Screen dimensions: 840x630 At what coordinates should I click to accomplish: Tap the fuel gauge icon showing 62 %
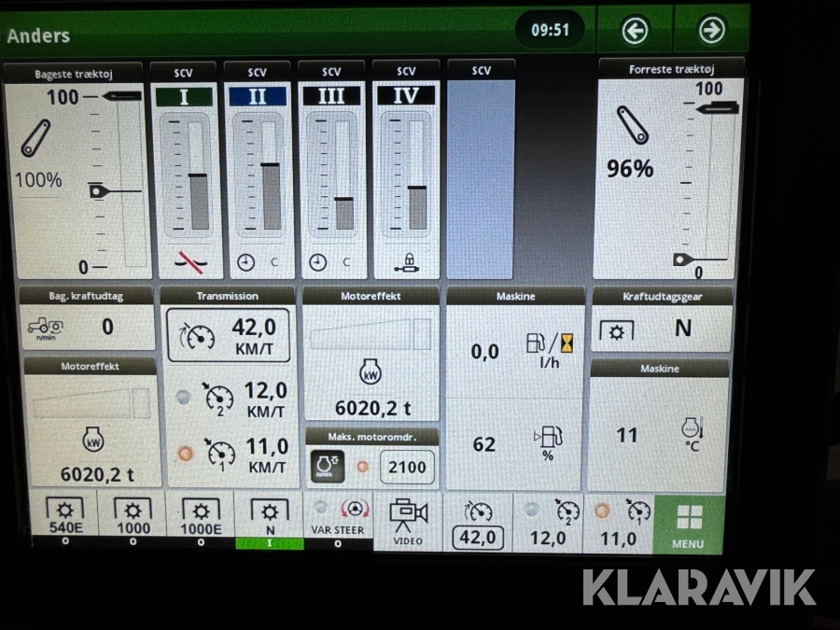[x=546, y=443]
